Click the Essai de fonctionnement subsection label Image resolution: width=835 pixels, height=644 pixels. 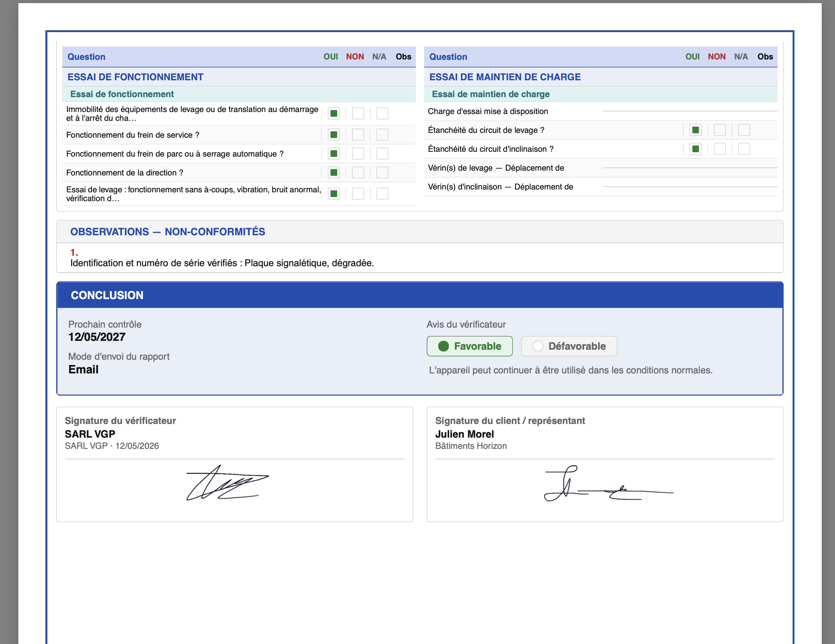coord(122,94)
